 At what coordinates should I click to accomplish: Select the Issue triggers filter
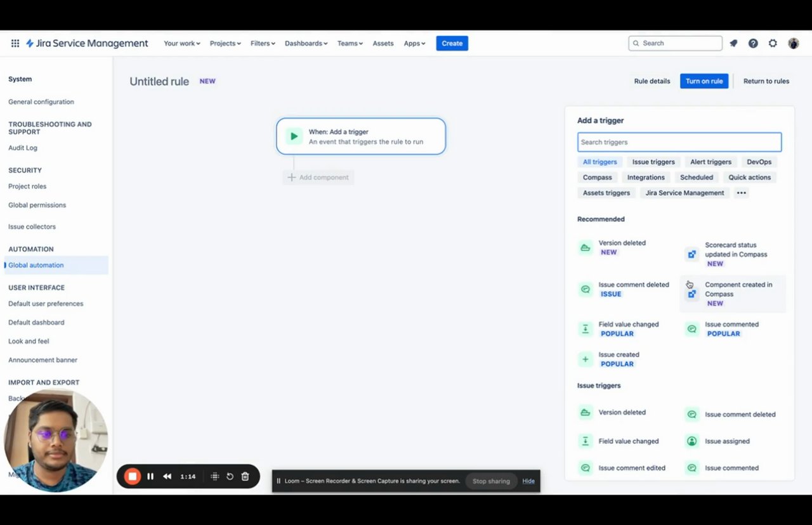point(653,162)
